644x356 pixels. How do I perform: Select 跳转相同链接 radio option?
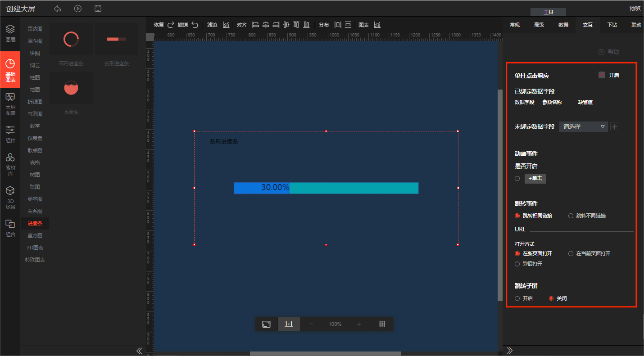517,216
